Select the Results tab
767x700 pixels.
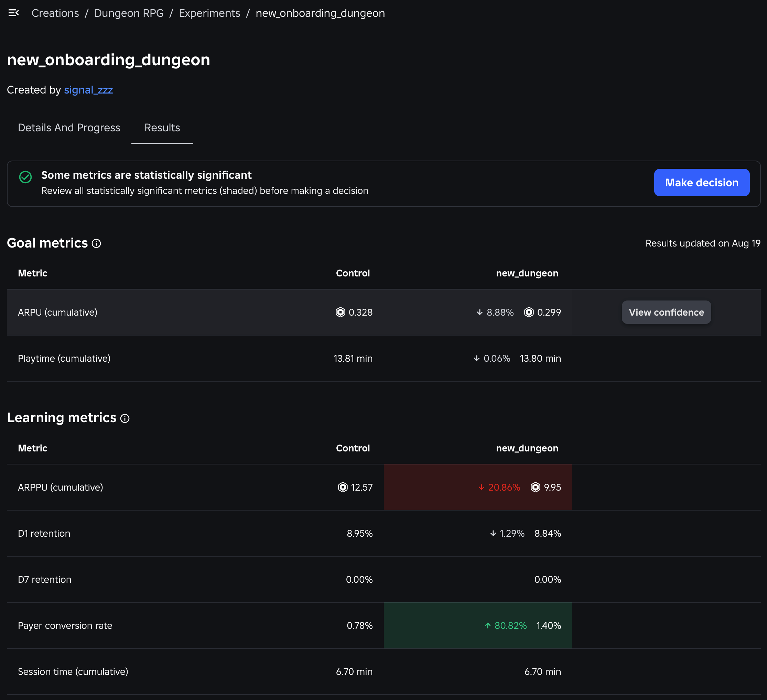(x=162, y=128)
